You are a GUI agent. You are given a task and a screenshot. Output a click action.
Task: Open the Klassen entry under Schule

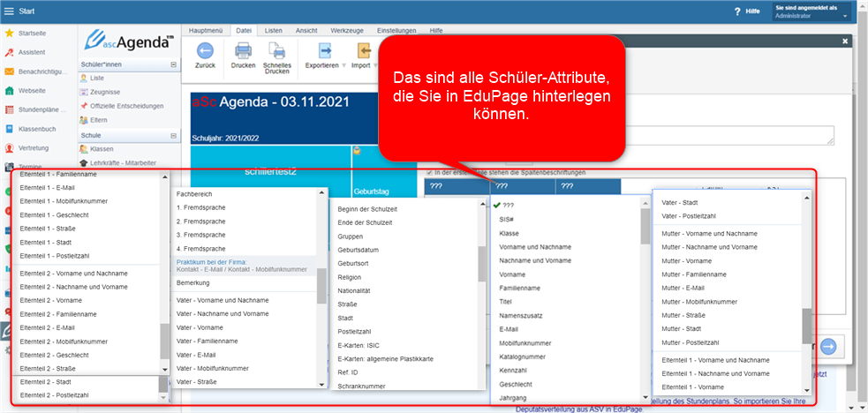click(x=102, y=149)
